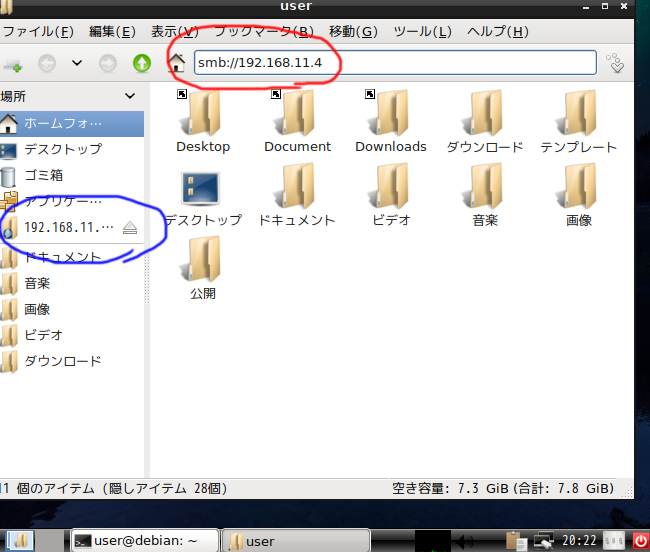Click the red power logout button
Image resolution: width=650 pixels, height=552 pixels.
pyautogui.click(x=641, y=541)
